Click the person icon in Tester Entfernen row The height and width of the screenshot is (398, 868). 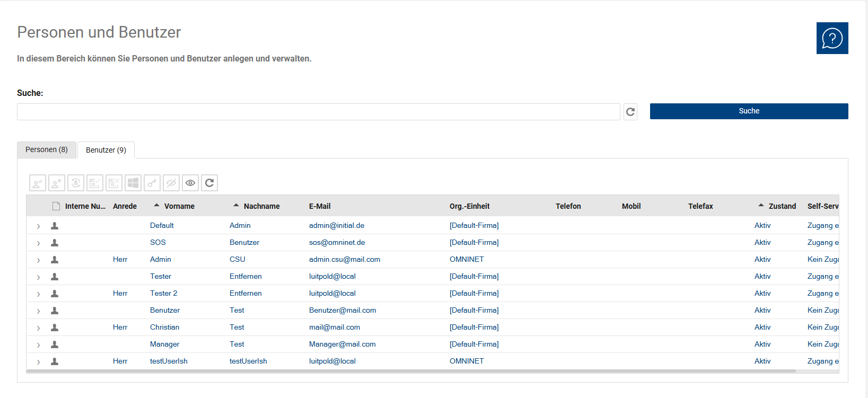tap(55, 277)
